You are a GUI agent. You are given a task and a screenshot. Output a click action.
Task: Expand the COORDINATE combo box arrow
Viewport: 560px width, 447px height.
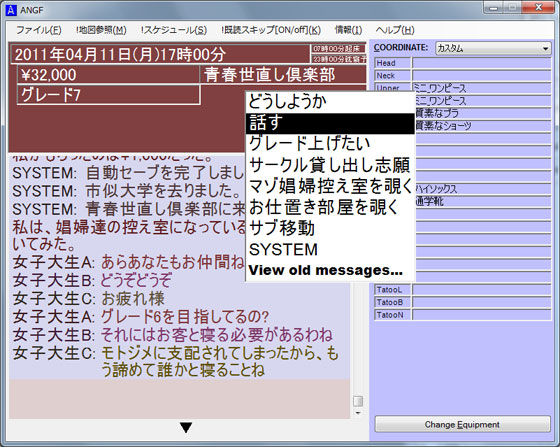pos(545,49)
